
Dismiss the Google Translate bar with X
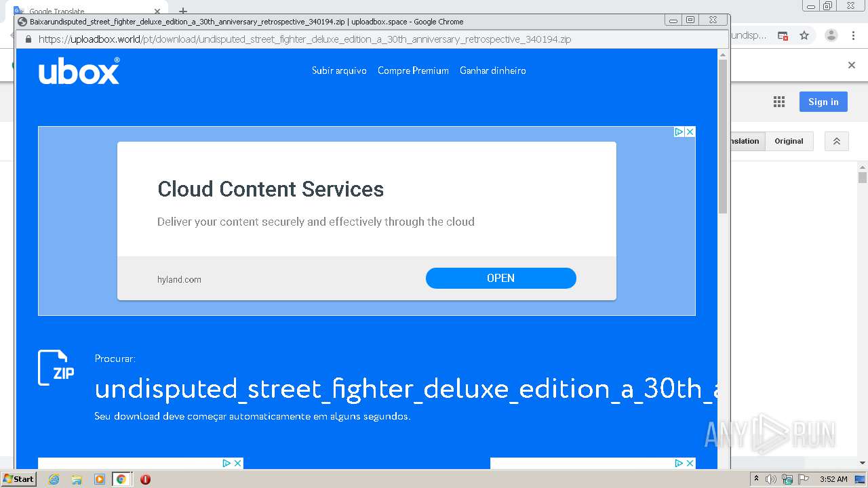click(x=852, y=65)
